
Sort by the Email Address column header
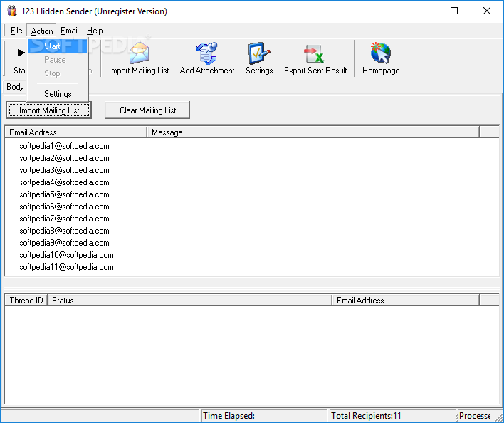76,132
